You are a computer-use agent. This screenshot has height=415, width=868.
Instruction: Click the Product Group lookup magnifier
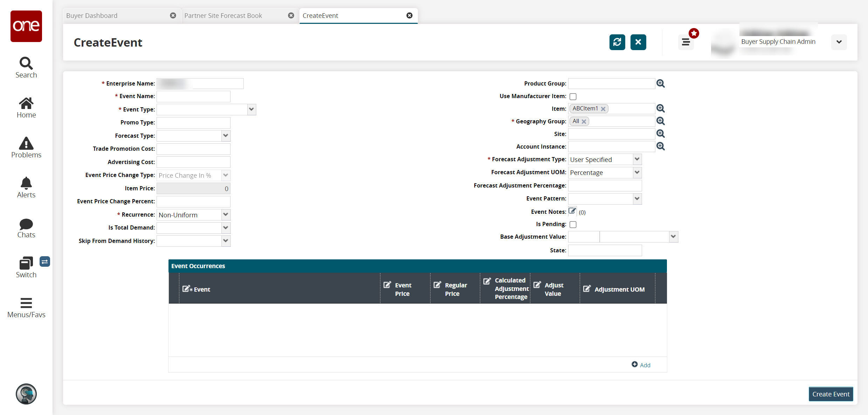pyautogui.click(x=660, y=83)
